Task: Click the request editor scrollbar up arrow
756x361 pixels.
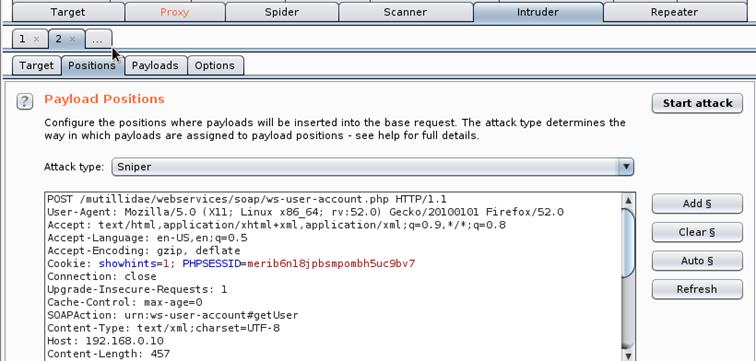Action: tap(628, 201)
